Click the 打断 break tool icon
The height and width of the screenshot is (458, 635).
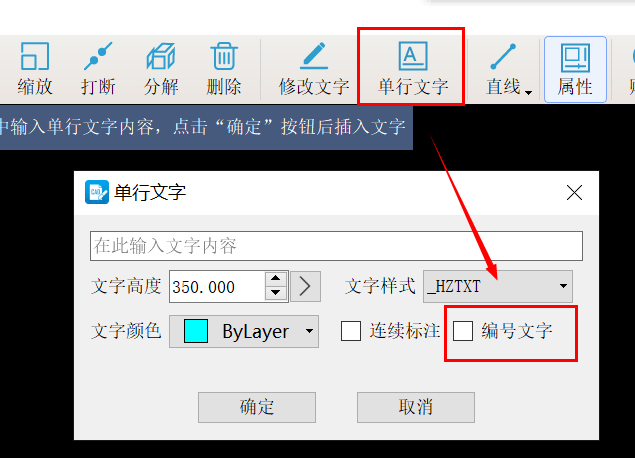click(98, 57)
